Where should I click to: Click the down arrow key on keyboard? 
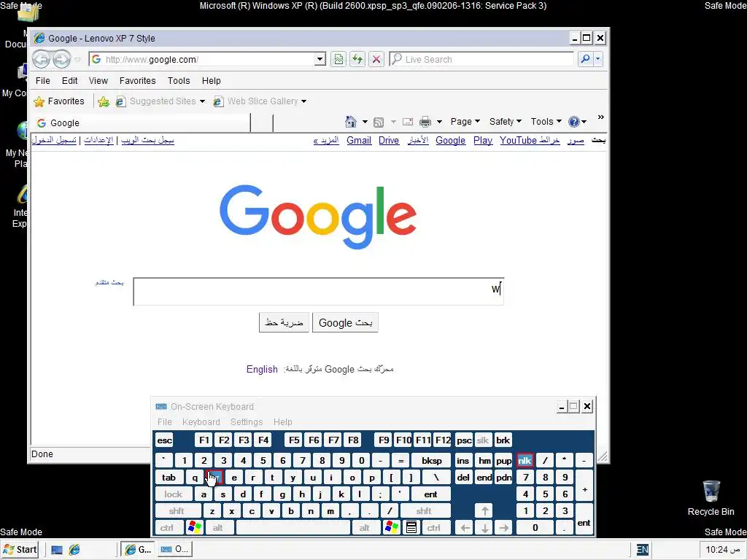click(x=484, y=528)
